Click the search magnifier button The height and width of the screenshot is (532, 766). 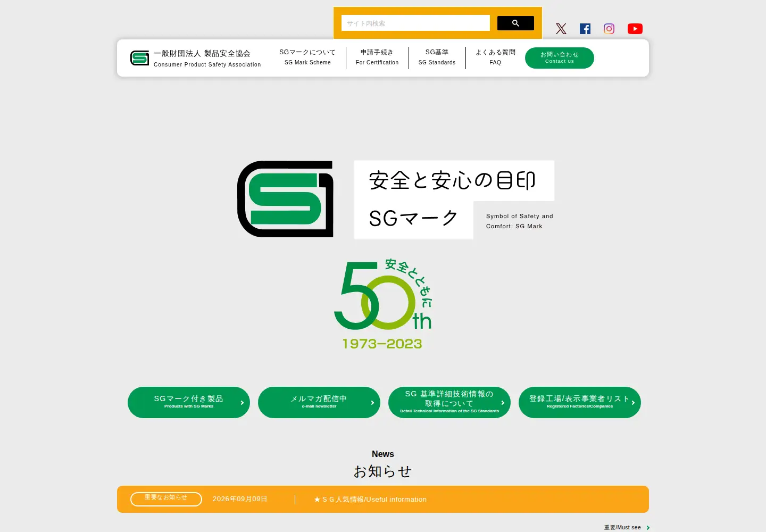point(515,23)
